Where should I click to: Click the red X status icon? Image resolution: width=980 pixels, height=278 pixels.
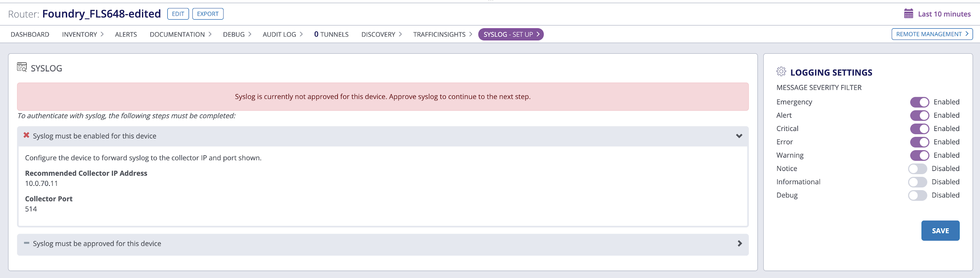pos(26,135)
